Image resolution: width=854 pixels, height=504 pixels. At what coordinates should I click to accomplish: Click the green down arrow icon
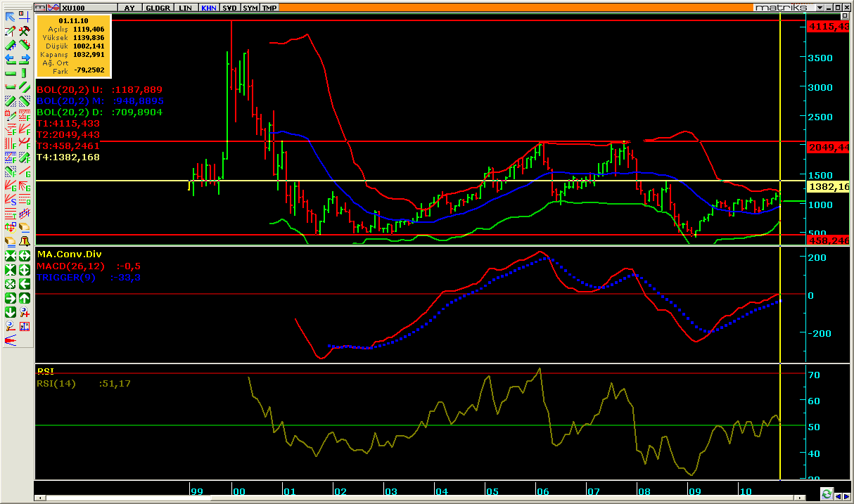click(x=11, y=312)
